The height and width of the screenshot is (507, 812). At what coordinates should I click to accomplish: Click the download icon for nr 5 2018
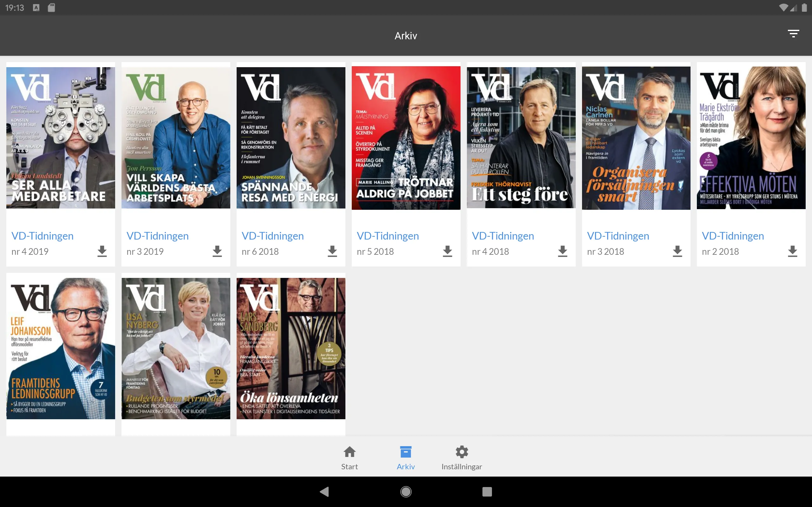tap(447, 251)
